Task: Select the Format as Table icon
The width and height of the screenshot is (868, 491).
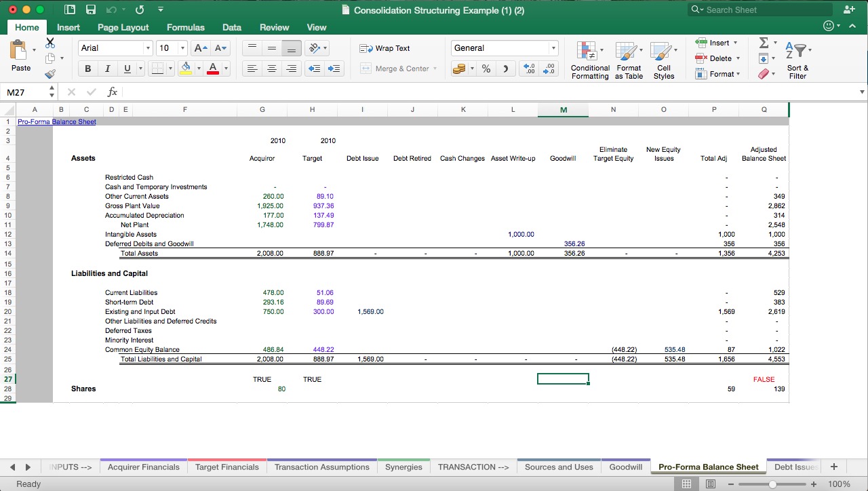Action: (x=628, y=60)
